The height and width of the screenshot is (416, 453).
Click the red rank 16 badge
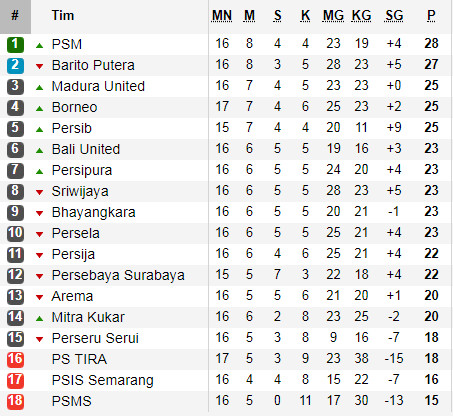click(x=15, y=359)
